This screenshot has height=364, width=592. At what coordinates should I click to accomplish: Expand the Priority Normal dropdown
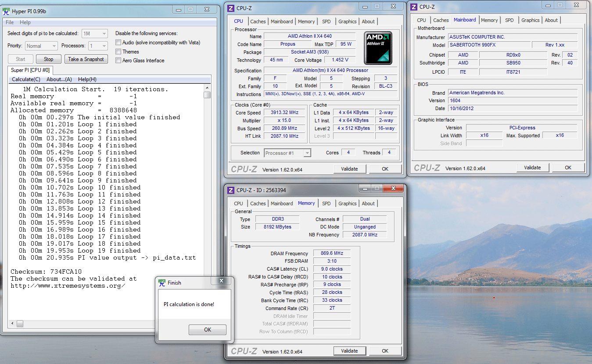[x=41, y=46]
